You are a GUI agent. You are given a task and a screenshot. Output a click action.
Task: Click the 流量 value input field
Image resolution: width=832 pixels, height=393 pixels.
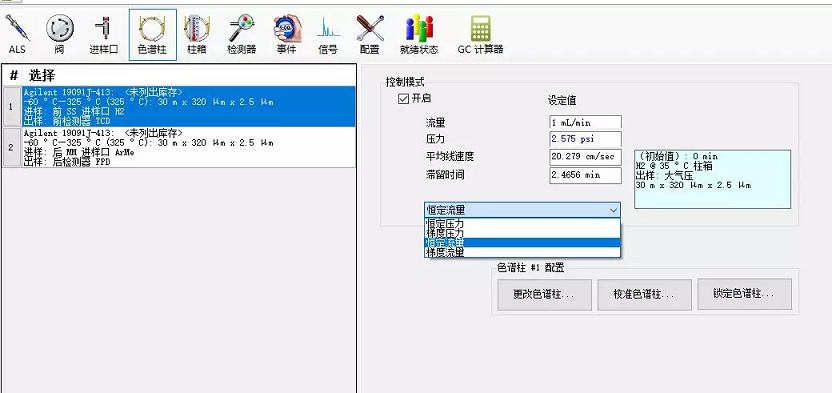click(585, 122)
